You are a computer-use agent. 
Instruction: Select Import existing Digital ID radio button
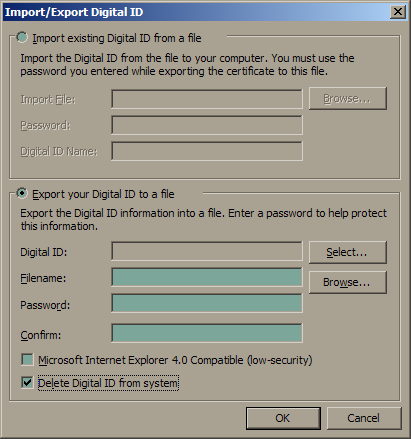coord(22,37)
